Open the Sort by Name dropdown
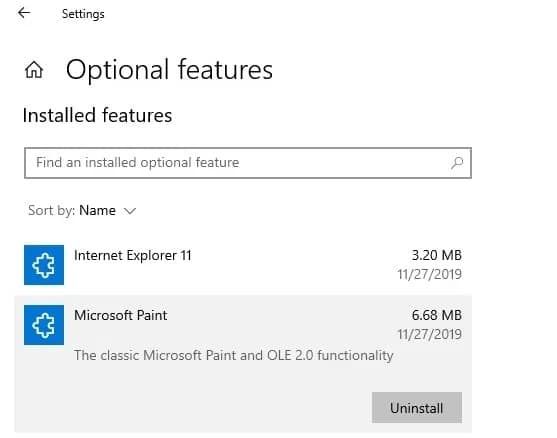The width and height of the screenshot is (557, 438). click(x=82, y=211)
